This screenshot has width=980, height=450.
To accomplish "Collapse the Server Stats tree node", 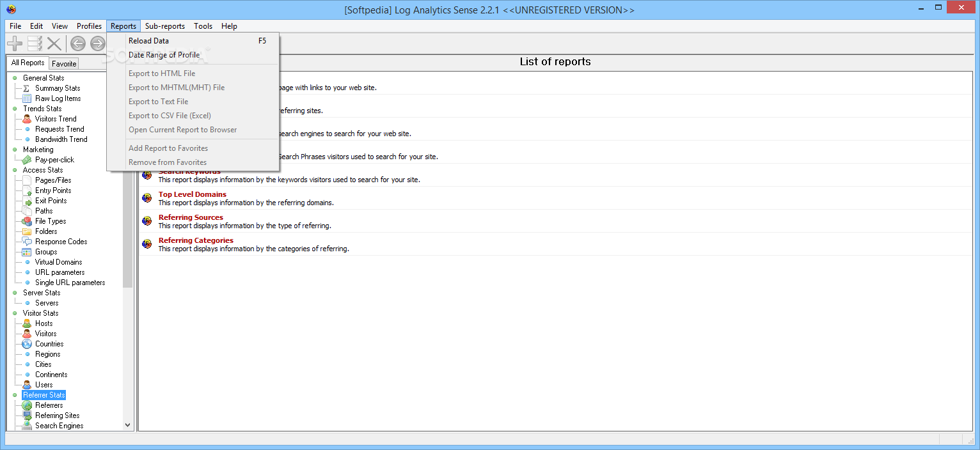I will click(15, 293).
